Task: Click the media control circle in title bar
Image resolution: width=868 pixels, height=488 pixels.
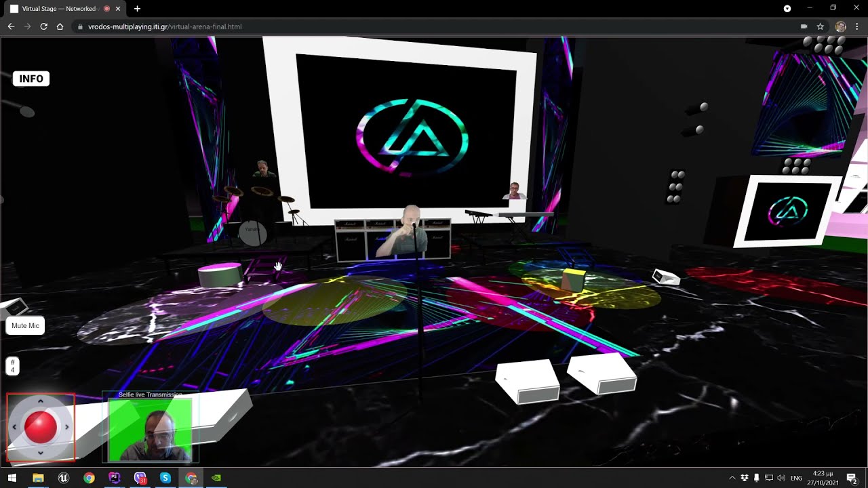Action: coord(787,9)
